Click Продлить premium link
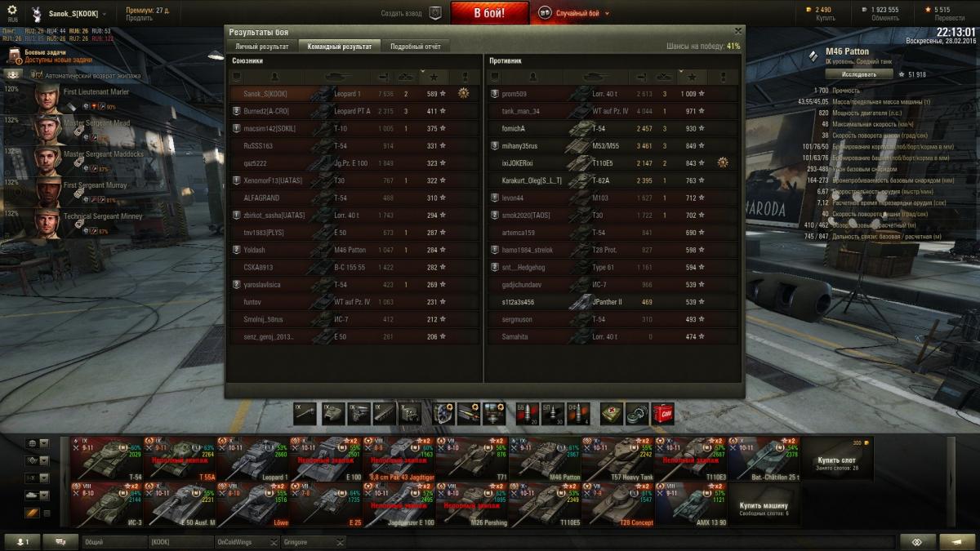 click(x=139, y=18)
